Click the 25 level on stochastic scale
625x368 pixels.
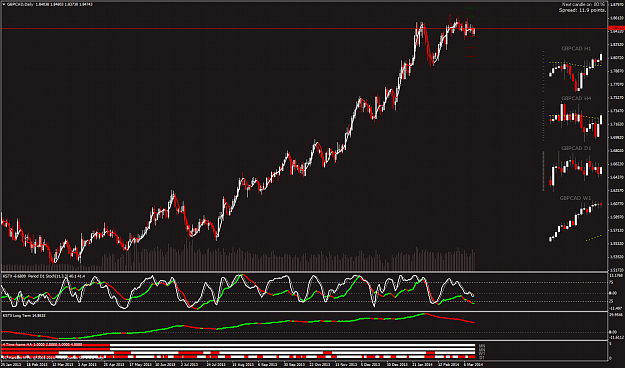611,301
